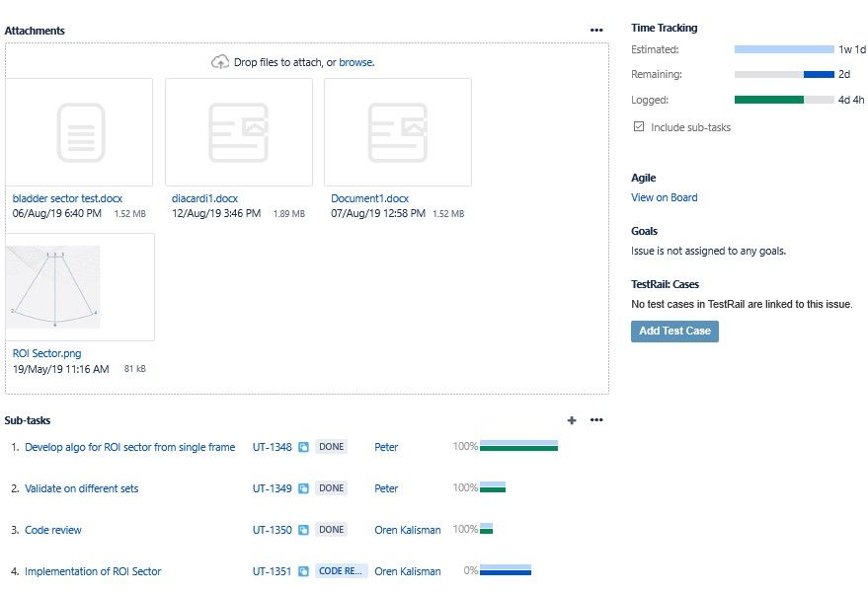868x592 pixels.
Task: Click the '1w 1d' estimated value
Action: (852, 49)
